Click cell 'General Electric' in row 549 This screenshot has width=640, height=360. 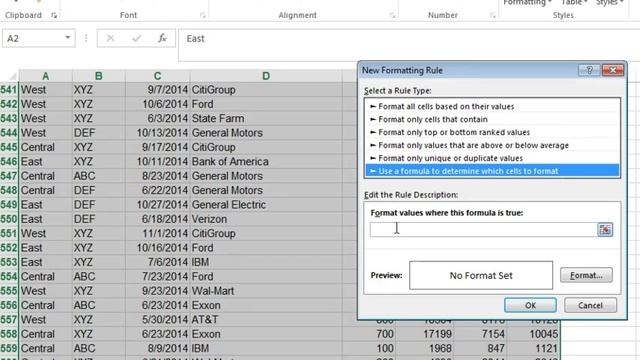pos(266,205)
